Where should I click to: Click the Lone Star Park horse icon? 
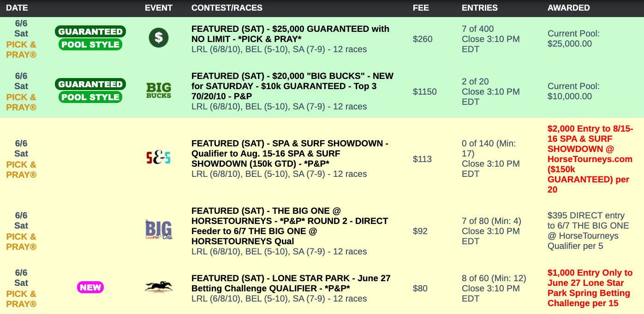(159, 287)
